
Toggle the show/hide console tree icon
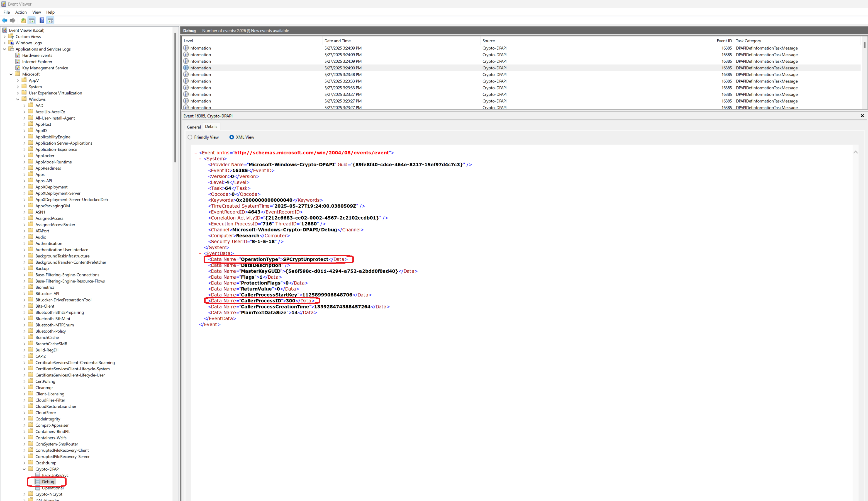(32, 21)
